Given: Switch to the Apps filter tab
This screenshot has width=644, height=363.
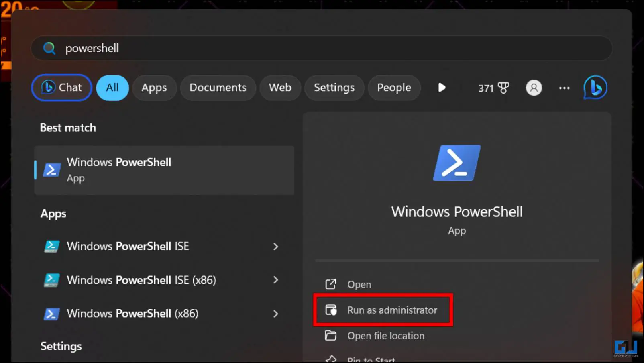Looking at the screenshot, I should point(154,88).
